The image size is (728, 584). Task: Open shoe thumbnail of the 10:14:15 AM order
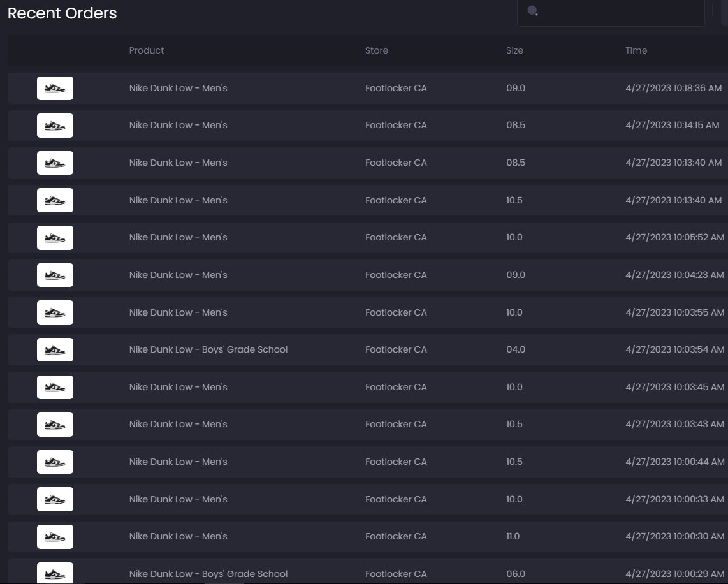coord(55,126)
